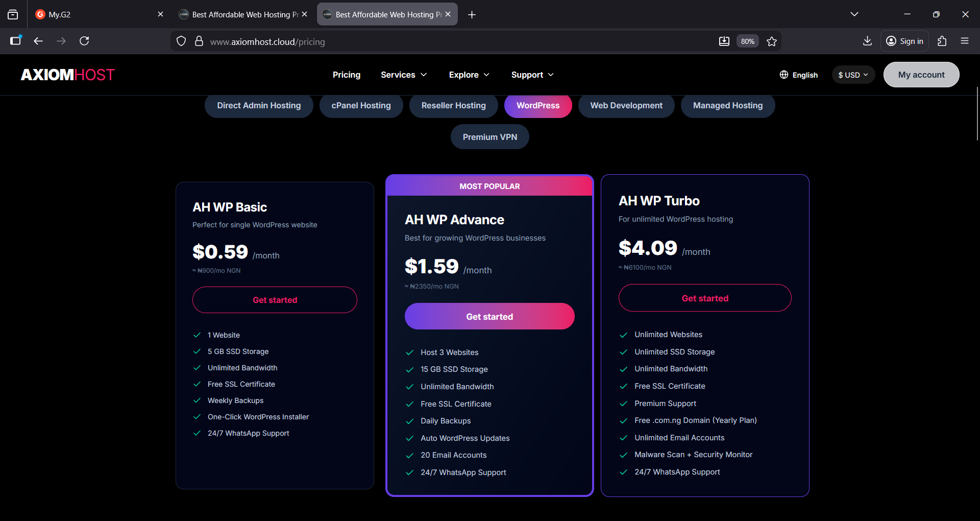The width and height of the screenshot is (980, 521).
Task: Click the $4.09 price on Turbo plan
Action: point(648,248)
